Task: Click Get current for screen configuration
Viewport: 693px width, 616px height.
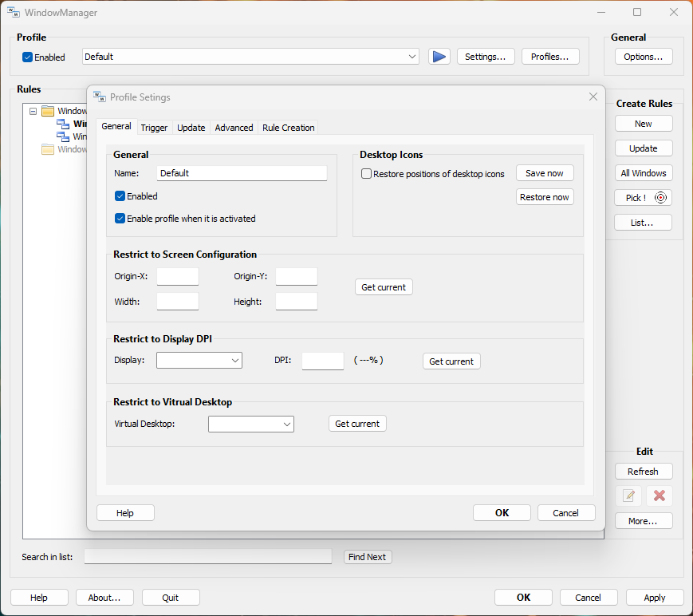Action: tap(384, 287)
